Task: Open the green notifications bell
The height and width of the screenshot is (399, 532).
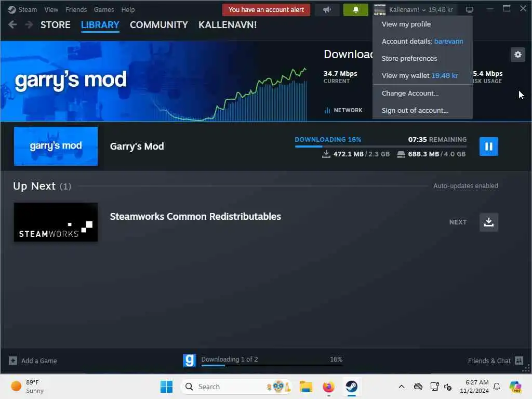Action: [355, 10]
